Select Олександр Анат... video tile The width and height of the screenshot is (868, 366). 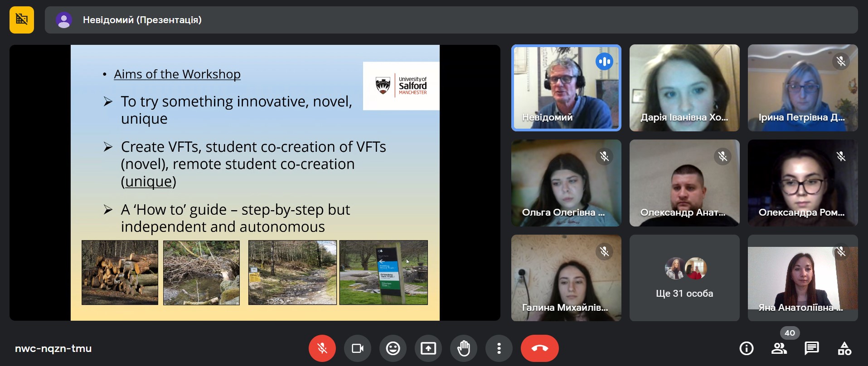[x=684, y=183]
